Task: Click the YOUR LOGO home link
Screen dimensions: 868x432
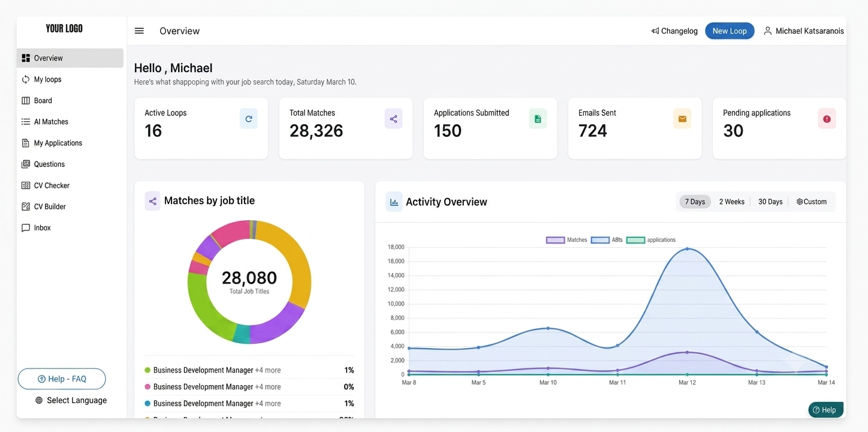Action: [x=64, y=28]
